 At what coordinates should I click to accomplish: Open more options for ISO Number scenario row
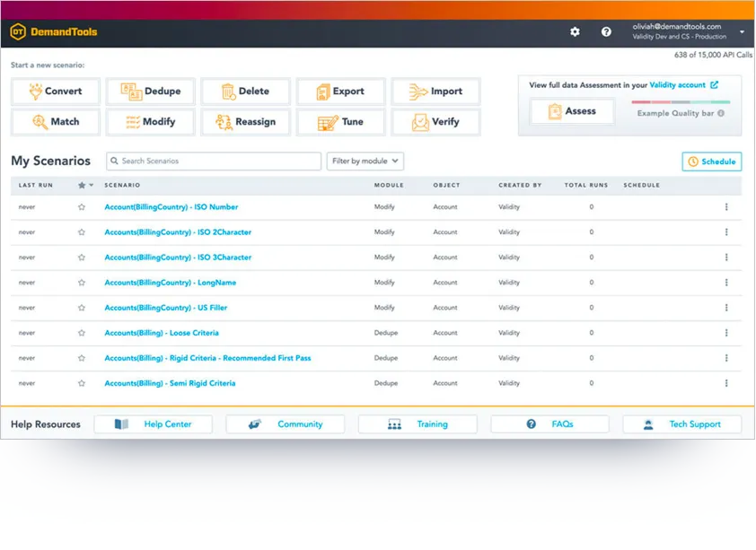[726, 207]
